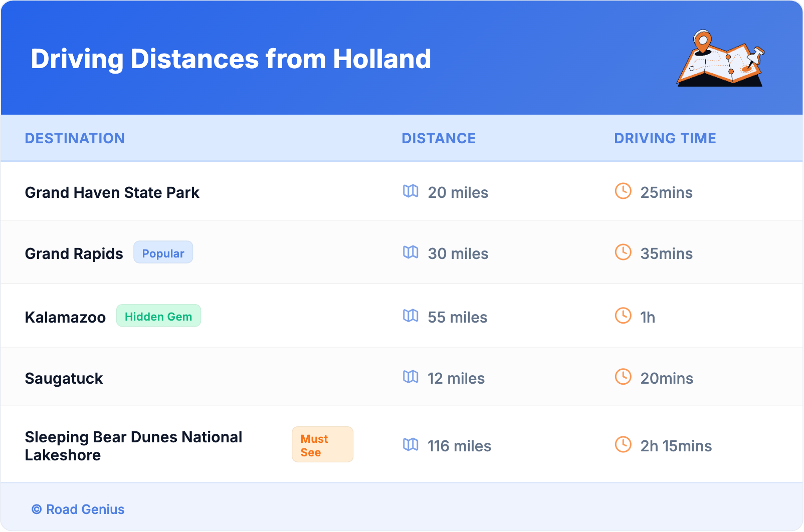This screenshot has width=804, height=532.
Task: Click the Destination column header
Action: [75, 138]
